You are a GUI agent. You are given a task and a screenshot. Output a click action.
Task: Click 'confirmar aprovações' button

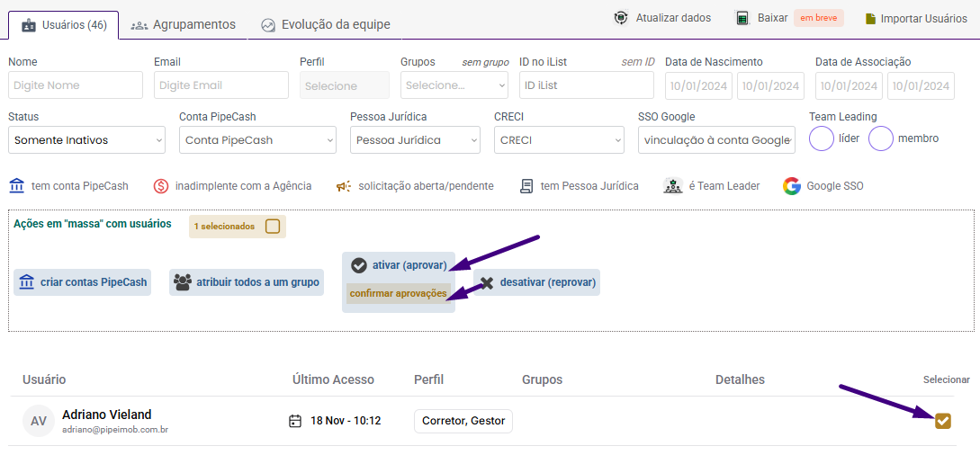398,293
